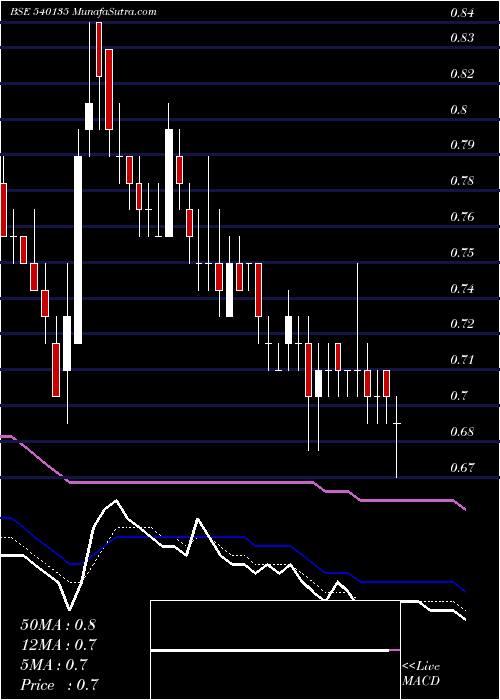Viewport: 500px width, 700px height.
Task: Click the tallest white candlestick body
Action: 78,250
